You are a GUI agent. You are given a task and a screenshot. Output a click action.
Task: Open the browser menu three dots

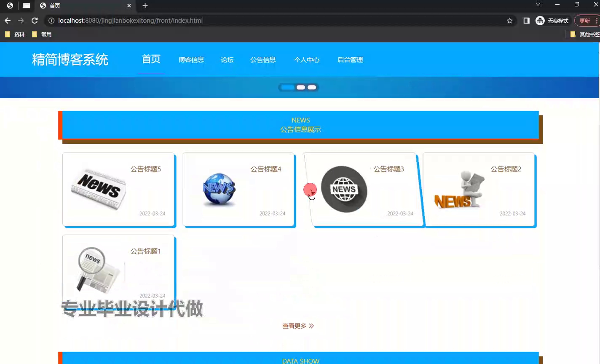(597, 20)
